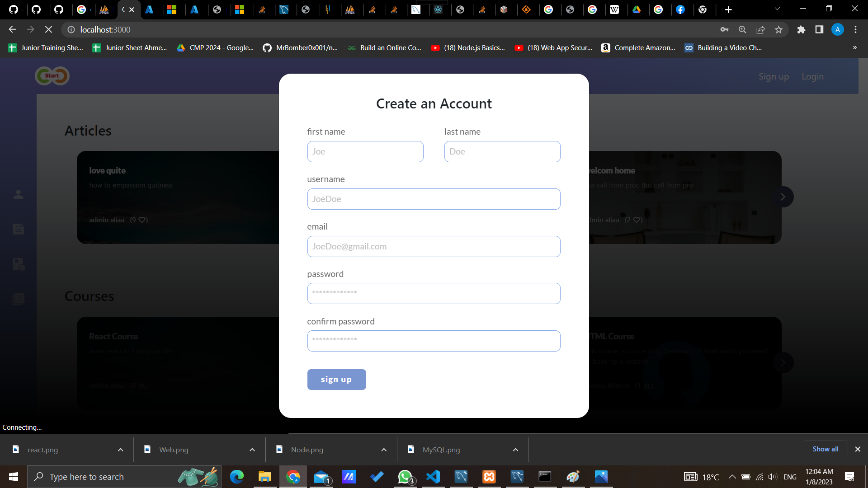Expand MySQL.png download options chevron
This screenshot has height=488, width=868.
(515, 450)
